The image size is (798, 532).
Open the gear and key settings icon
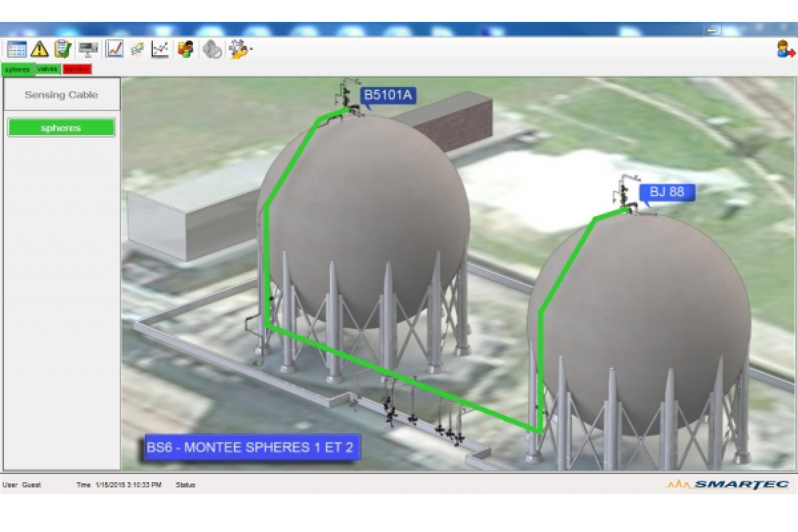click(238, 49)
